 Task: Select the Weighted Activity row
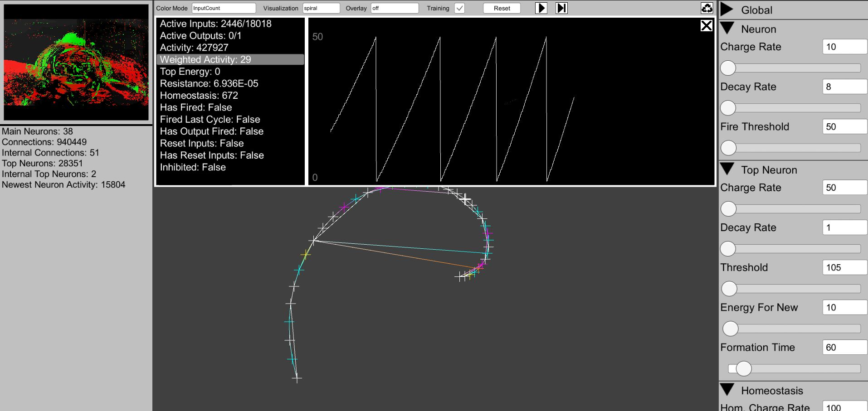(230, 60)
